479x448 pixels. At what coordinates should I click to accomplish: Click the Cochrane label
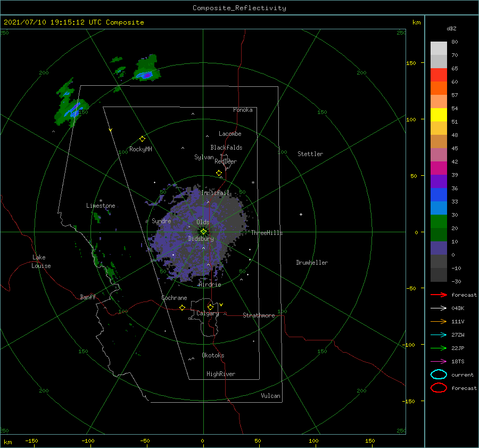pos(174,298)
